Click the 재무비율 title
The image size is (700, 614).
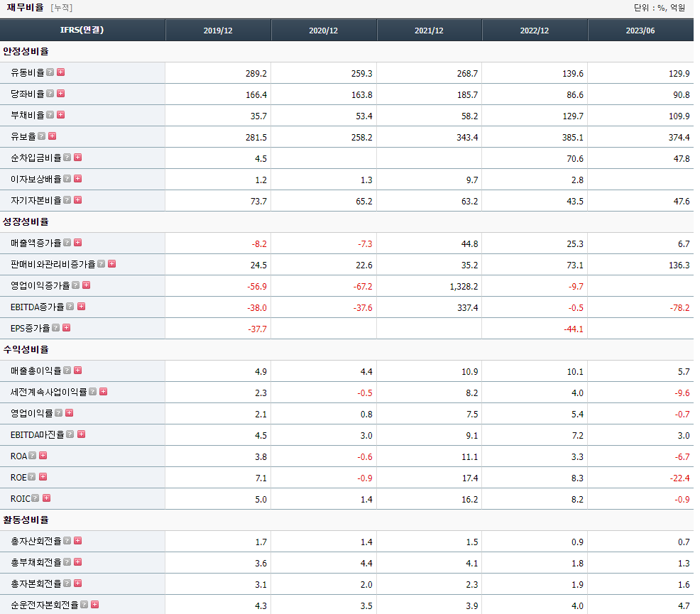26,7
